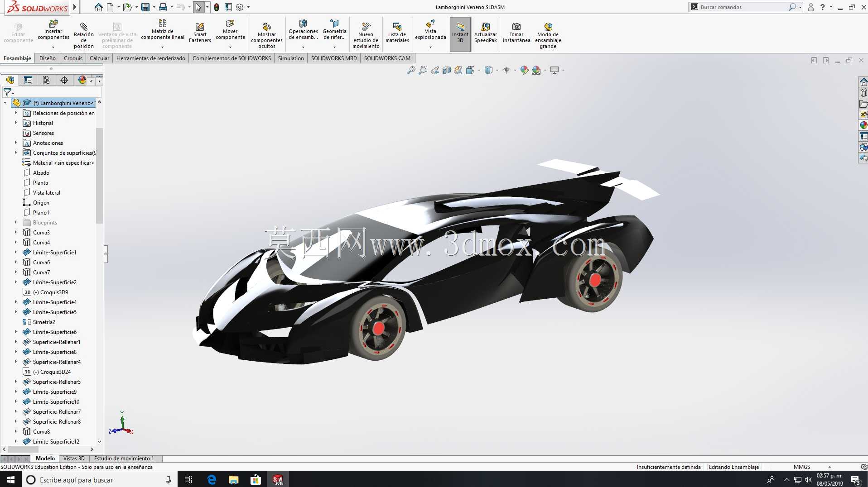Screen dimensions: 868x487
Task: Toggle Instant 3D off
Action: pyautogui.click(x=460, y=34)
